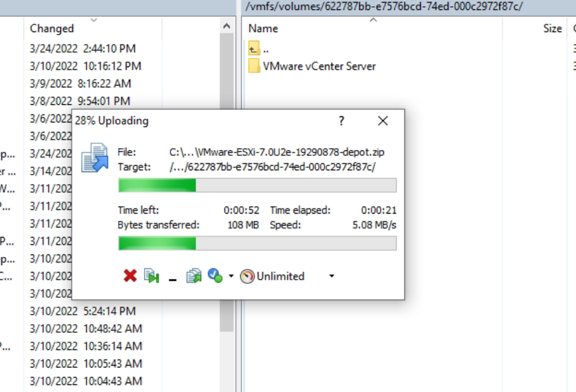
Task: Click the upload file transfer icon in dialog
Action: pos(95,158)
